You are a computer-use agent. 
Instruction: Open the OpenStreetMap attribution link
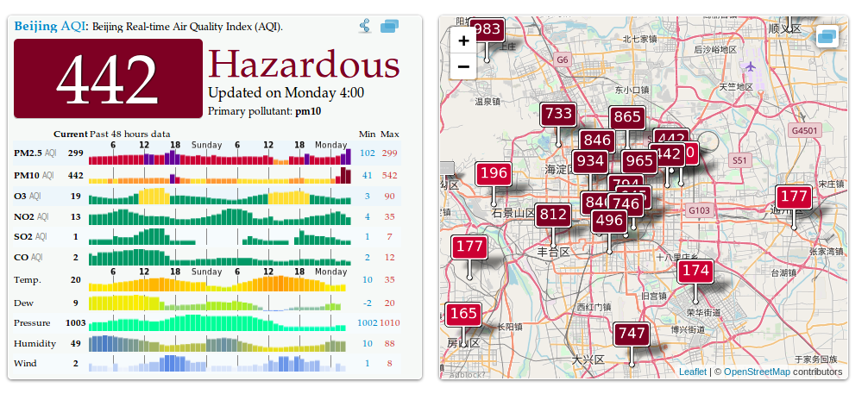pos(757,372)
